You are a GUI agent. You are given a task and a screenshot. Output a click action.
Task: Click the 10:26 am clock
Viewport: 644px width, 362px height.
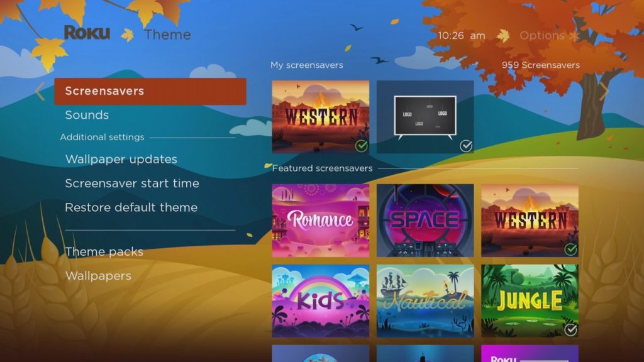(461, 36)
